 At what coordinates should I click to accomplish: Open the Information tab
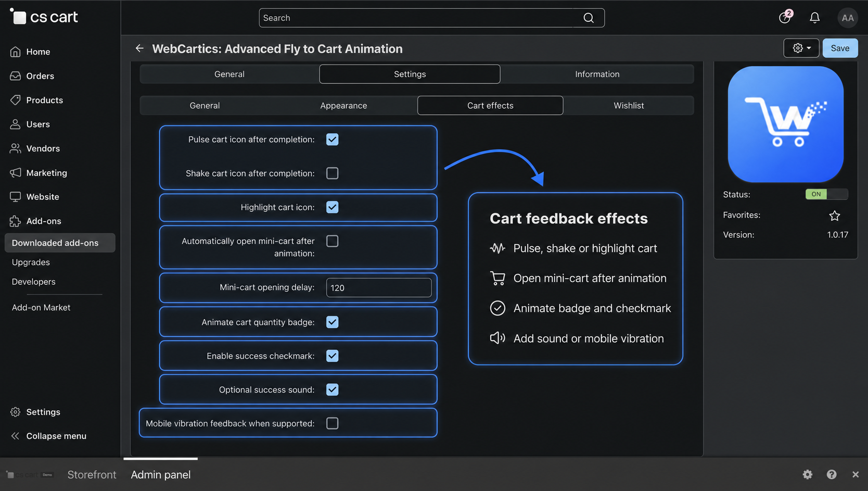[597, 74]
